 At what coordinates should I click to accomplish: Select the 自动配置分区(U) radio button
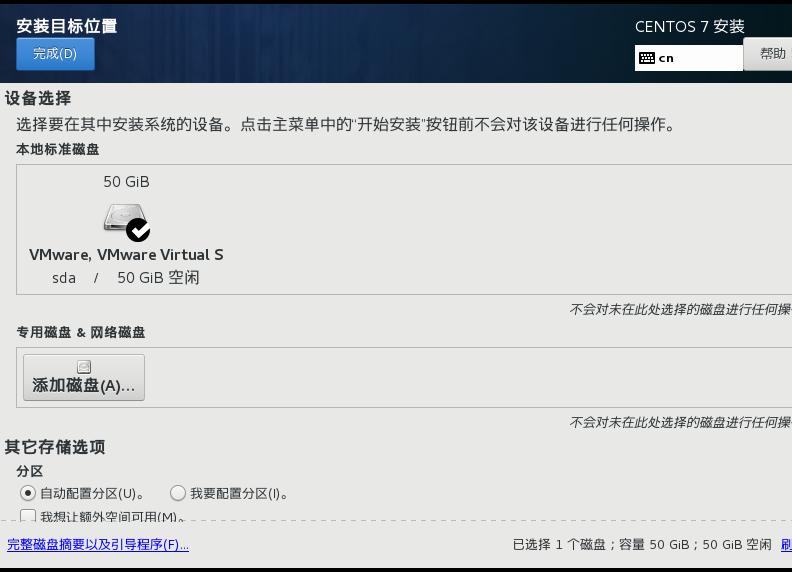[28, 493]
